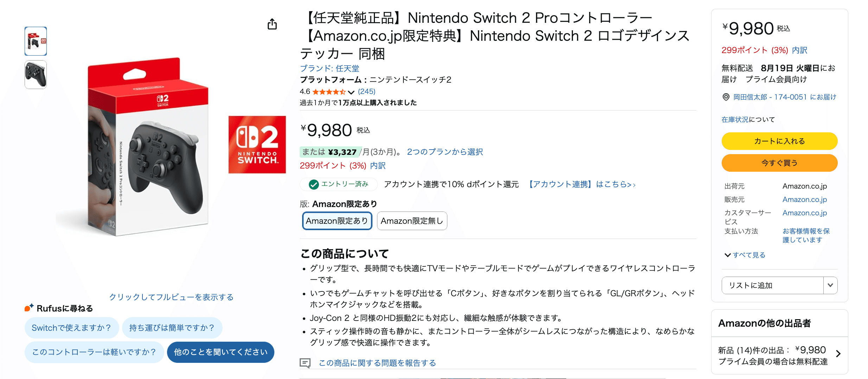
Task: Select first product box thumbnail
Action: 36,41
